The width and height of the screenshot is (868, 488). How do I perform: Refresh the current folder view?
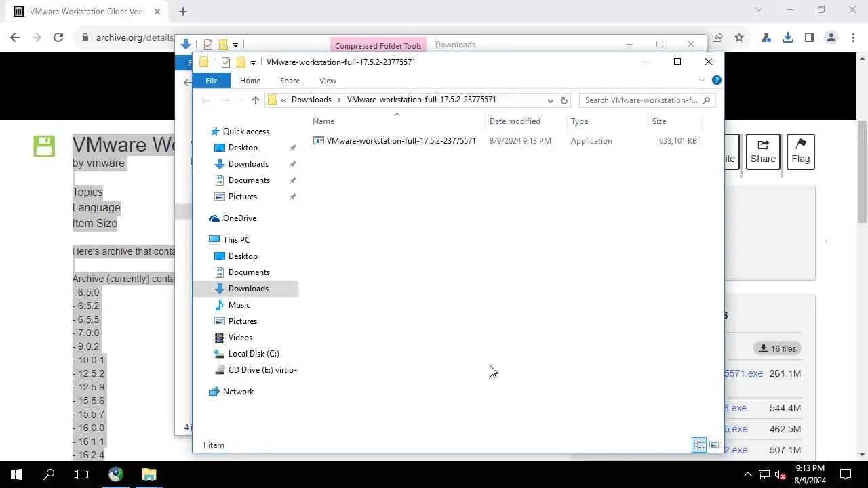point(564,100)
